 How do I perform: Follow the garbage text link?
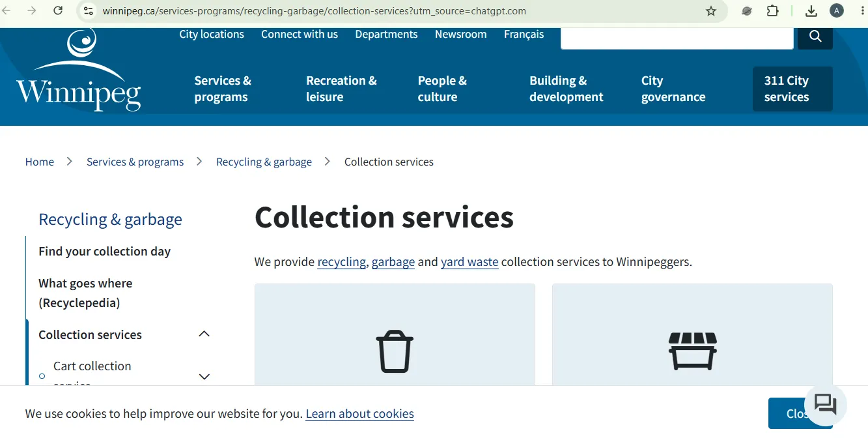393,262
